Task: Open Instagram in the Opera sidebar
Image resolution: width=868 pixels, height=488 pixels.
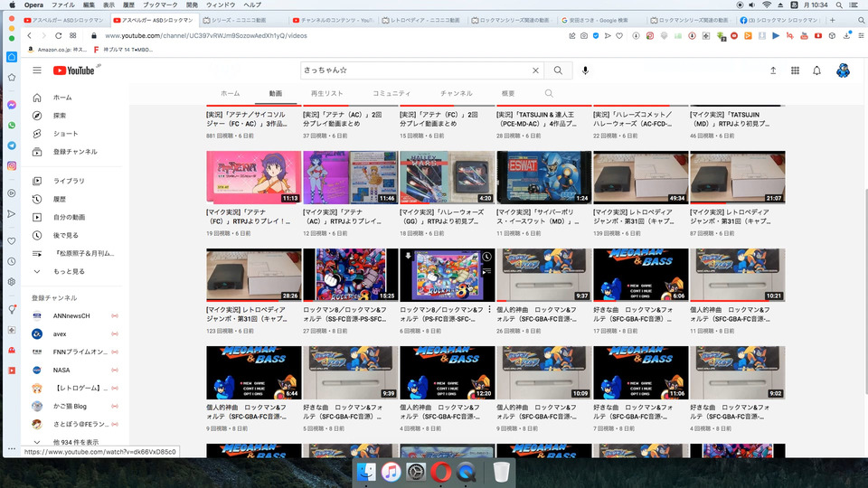Action: pyautogui.click(x=12, y=165)
